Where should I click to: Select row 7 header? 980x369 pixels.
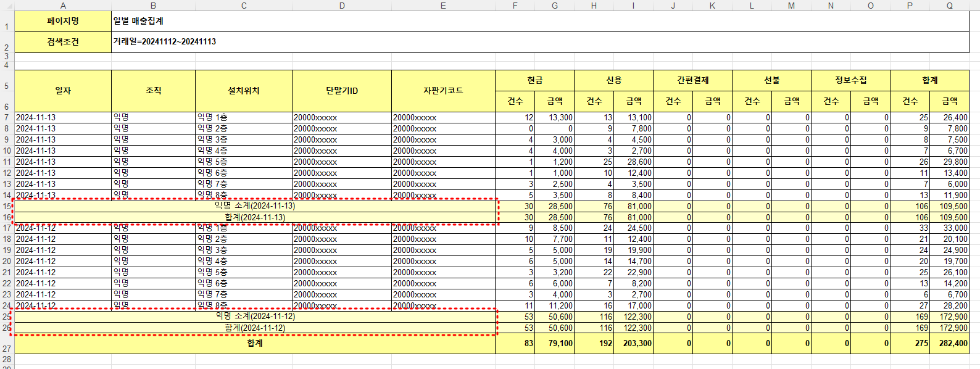tap(7, 117)
